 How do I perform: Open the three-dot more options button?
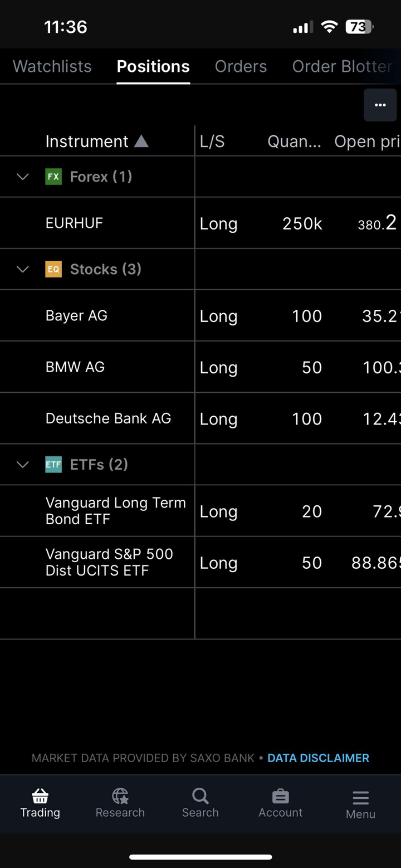pyautogui.click(x=380, y=105)
